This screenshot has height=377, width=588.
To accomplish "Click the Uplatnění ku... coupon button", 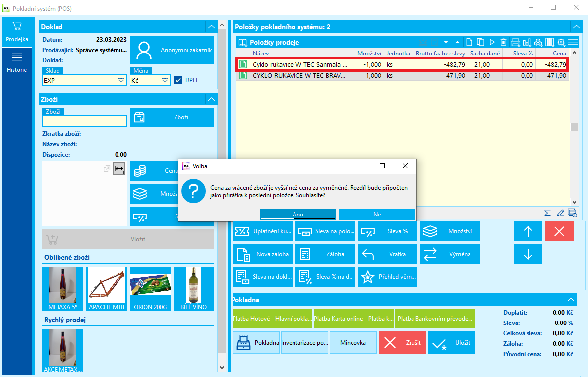I will point(262,231).
